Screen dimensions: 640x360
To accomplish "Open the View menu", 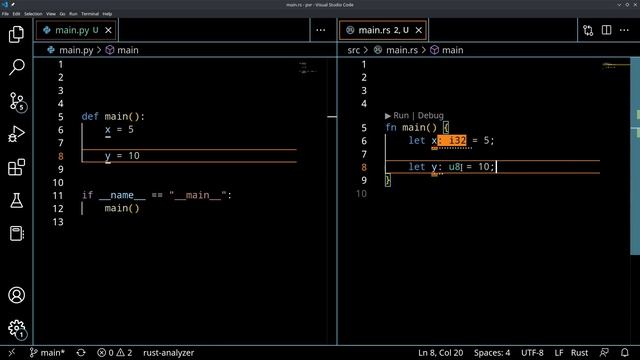I will 51,14.
